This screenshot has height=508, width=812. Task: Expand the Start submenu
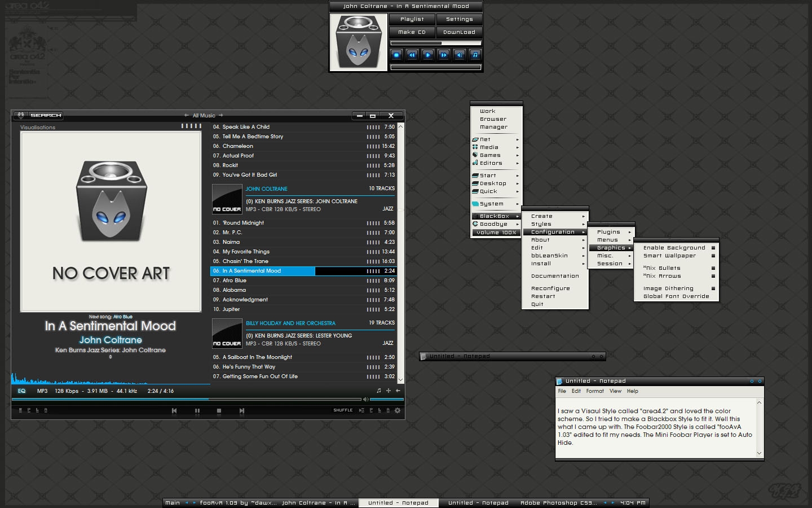pos(496,176)
